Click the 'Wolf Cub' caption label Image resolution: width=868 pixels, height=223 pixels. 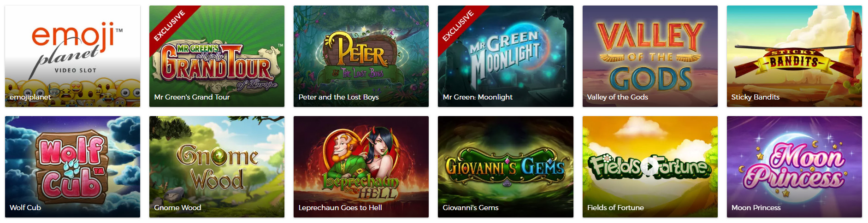tap(25, 207)
